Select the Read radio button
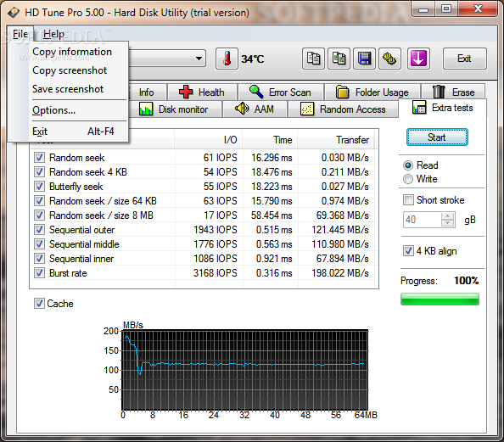 408,165
